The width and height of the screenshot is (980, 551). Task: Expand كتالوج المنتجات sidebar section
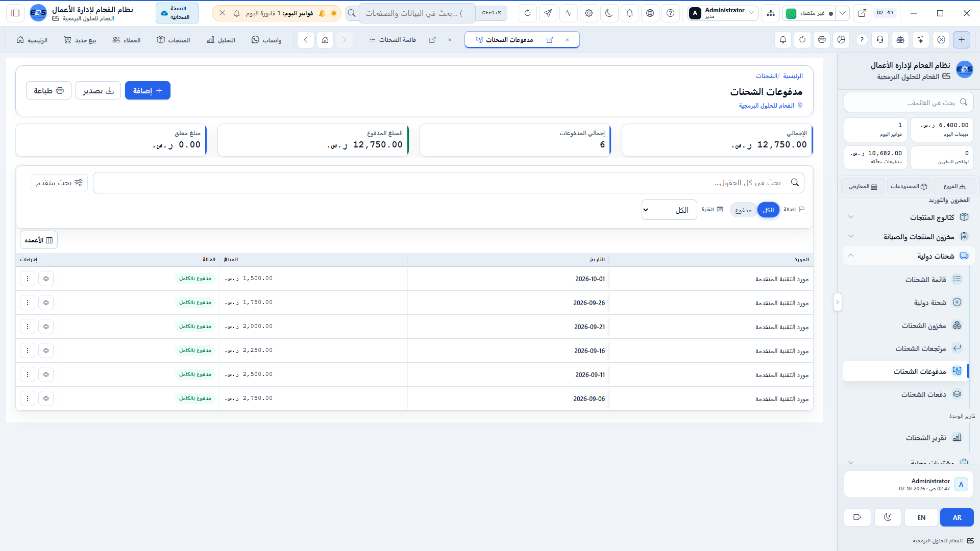click(x=909, y=217)
